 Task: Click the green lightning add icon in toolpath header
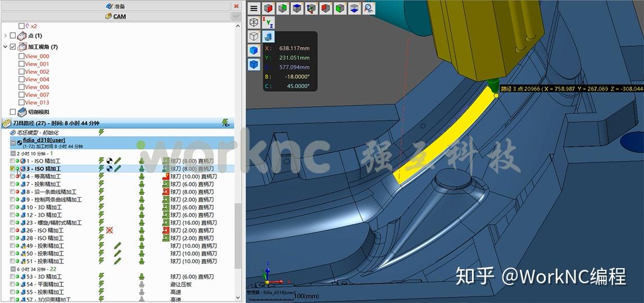click(225, 123)
